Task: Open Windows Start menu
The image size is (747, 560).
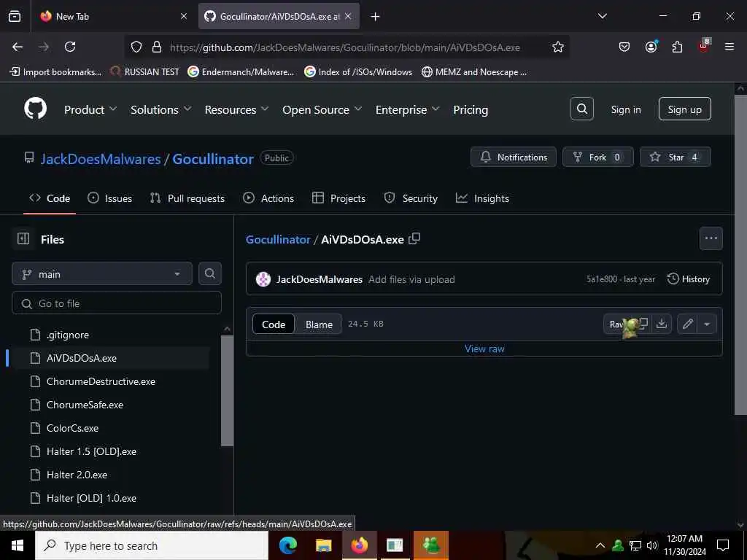Action: [x=18, y=545]
